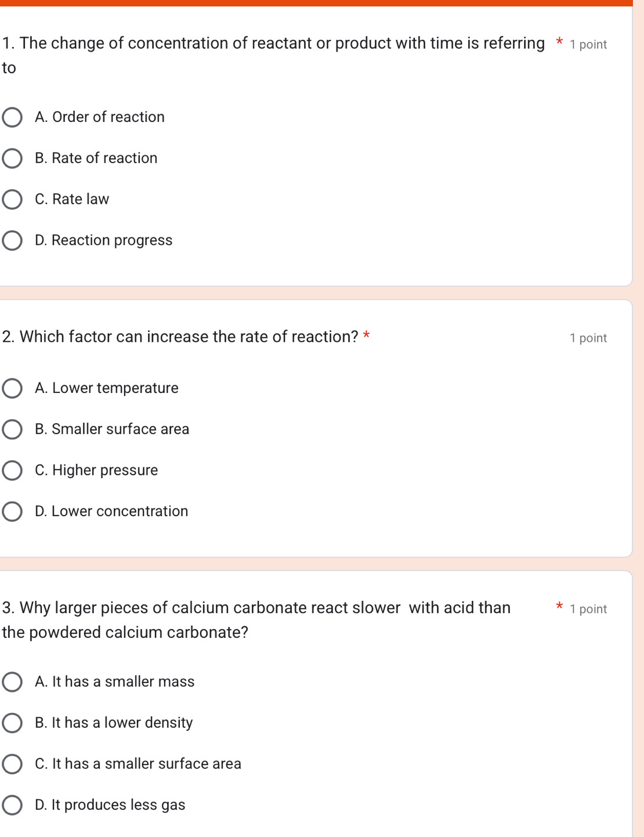The height and width of the screenshot is (837, 644).
Task: Pick C. It has a smaller surface area
Action: tap(12, 764)
